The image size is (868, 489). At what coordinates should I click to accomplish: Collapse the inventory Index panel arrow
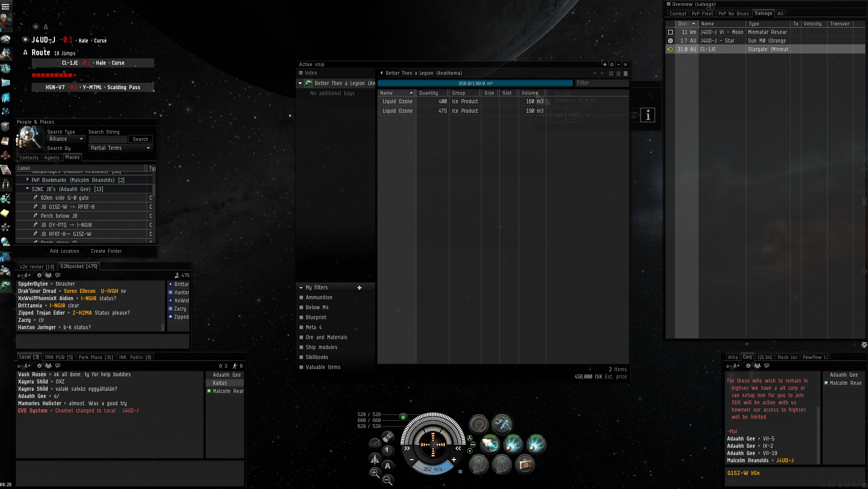click(381, 73)
